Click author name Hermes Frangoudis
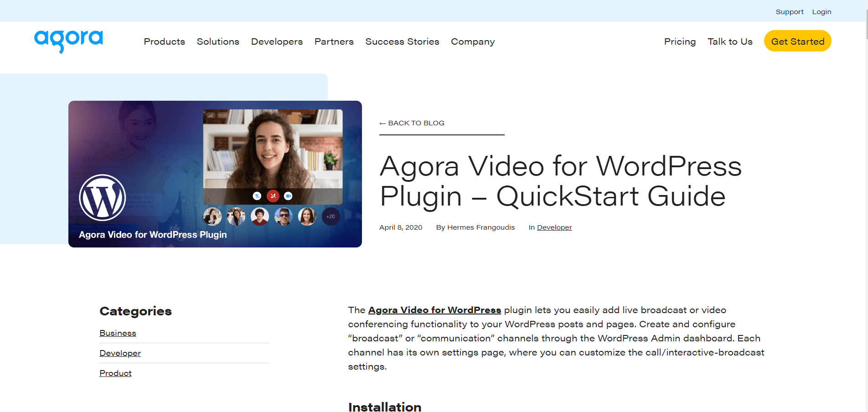The height and width of the screenshot is (412, 868). coord(481,227)
